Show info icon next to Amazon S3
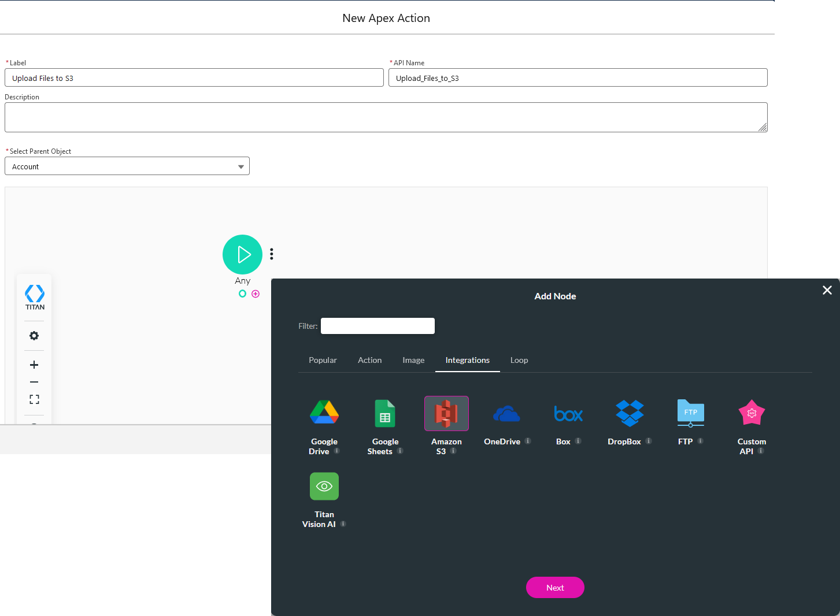 point(453,451)
